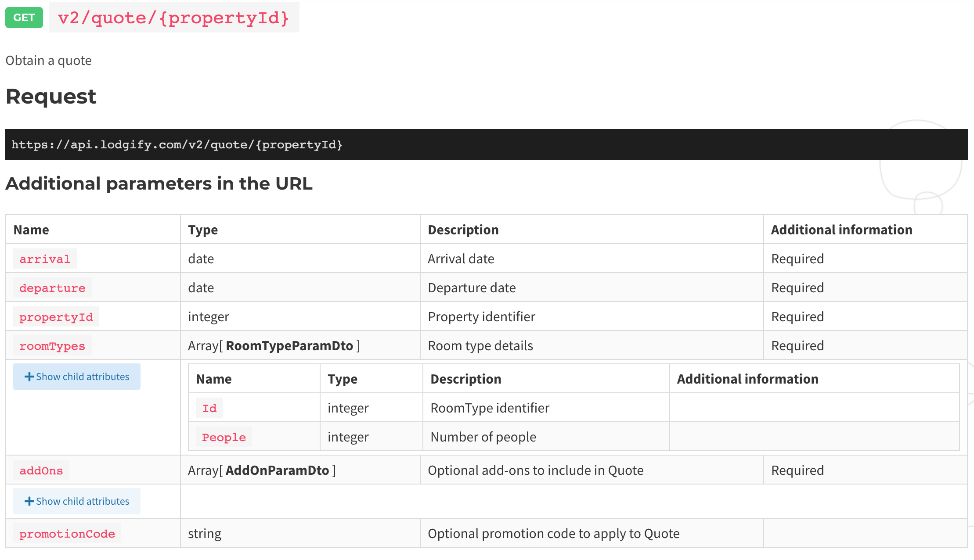
Task: Expand roomTypes Show child attributes button
Action: (x=77, y=377)
